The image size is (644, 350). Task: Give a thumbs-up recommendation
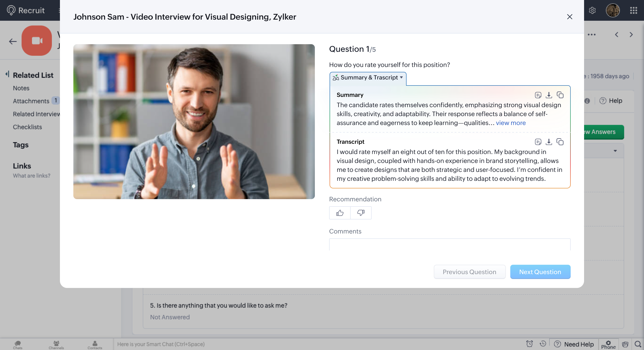[x=339, y=213]
